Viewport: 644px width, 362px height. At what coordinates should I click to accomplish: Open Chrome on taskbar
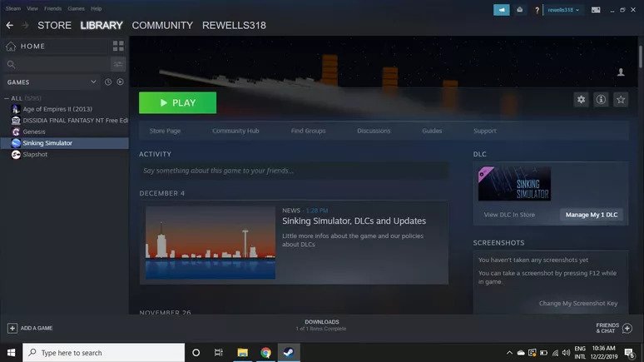(265, 353)
